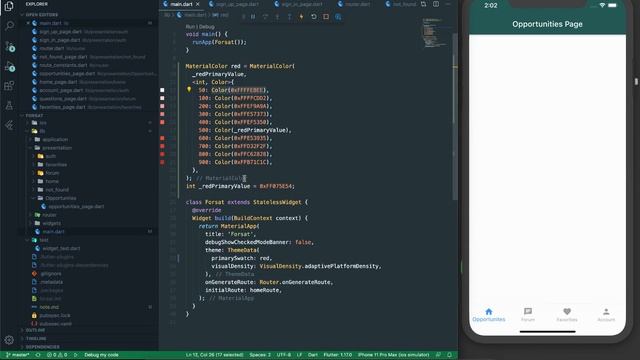The height and width of the screenshot is (360, 640).
Task: Switch to the sign_up_page.dart tab
Action: 234,4
